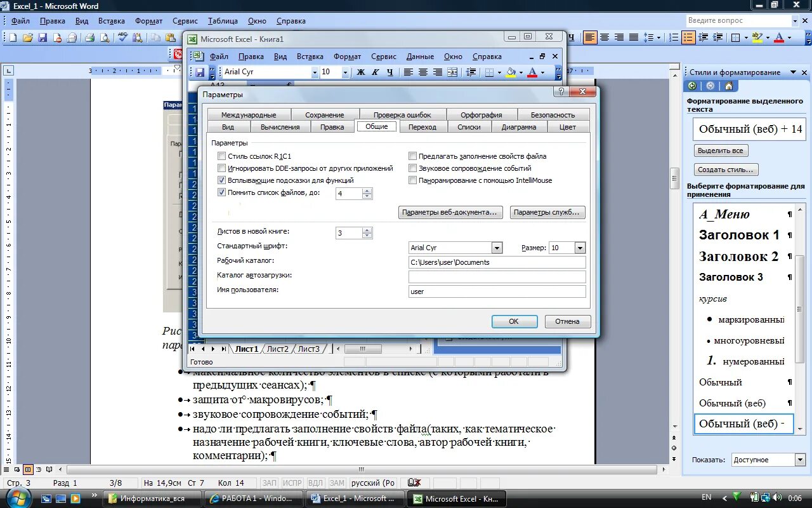Apply bold (Ж) in Excel toolbar
Image resolution: width=812 pixels, height=508 pixels.
point(361,72)
